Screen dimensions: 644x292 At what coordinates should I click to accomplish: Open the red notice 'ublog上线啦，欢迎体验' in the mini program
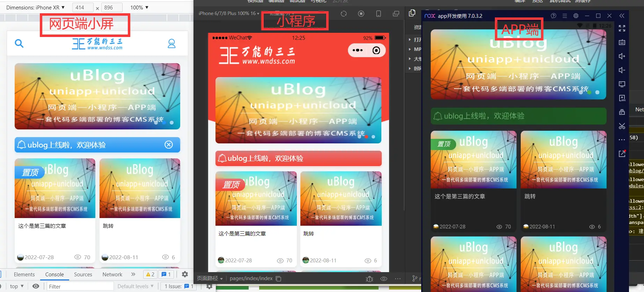298,158
